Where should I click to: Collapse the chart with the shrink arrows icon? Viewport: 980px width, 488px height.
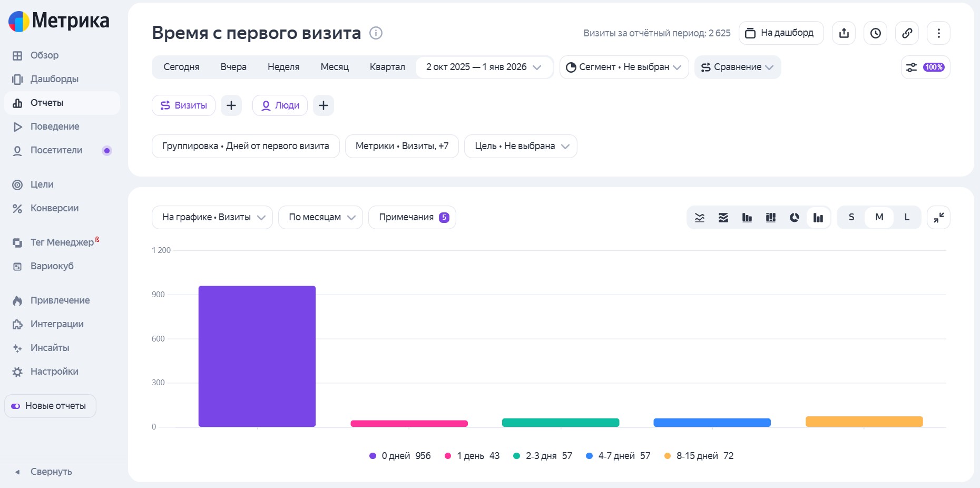pos(938,217)
